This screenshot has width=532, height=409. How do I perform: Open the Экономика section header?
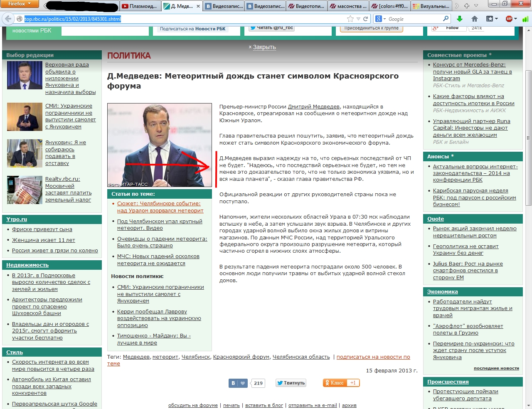pyautogui.click(x=443, y=291)
